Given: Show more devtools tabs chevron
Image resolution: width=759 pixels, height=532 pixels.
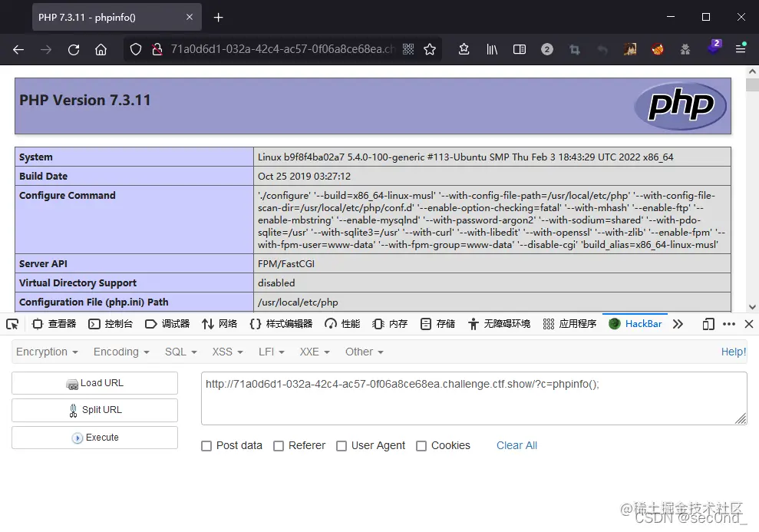Looking at the screenshot, I should (678, 324).
